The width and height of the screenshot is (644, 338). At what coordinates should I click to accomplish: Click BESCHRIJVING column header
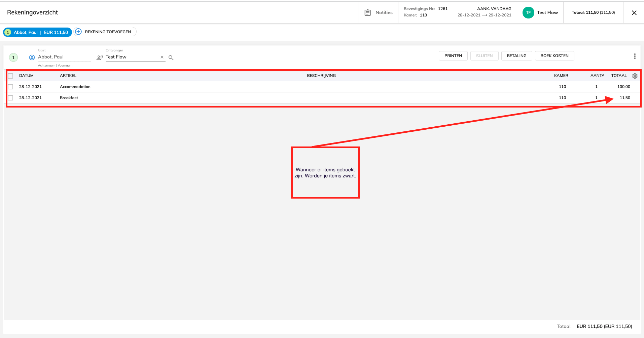(321, 76)
